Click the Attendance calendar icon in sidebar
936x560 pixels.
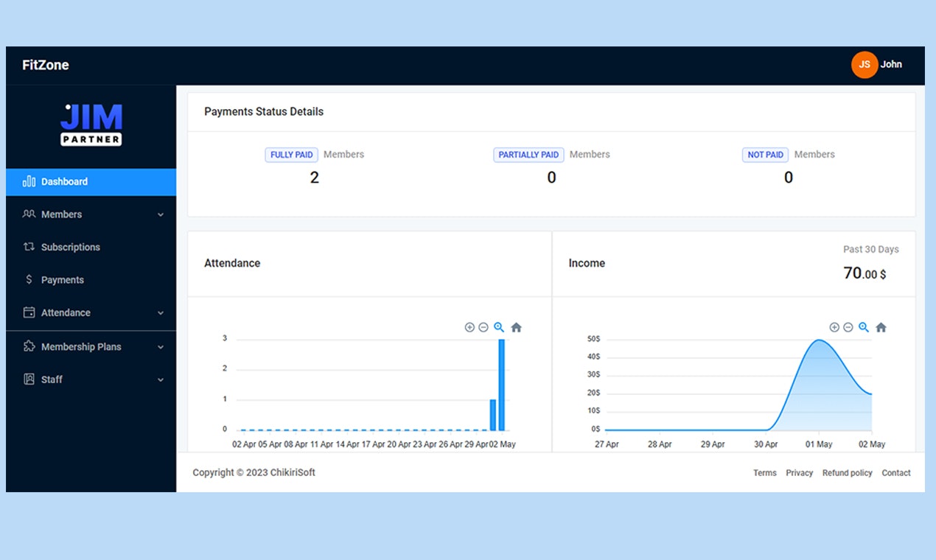click(x=29, y=312)
